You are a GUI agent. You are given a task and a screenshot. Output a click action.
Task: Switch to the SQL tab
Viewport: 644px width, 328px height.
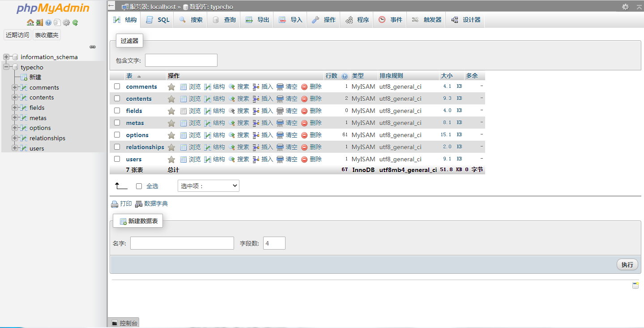(x=158, y=20)
